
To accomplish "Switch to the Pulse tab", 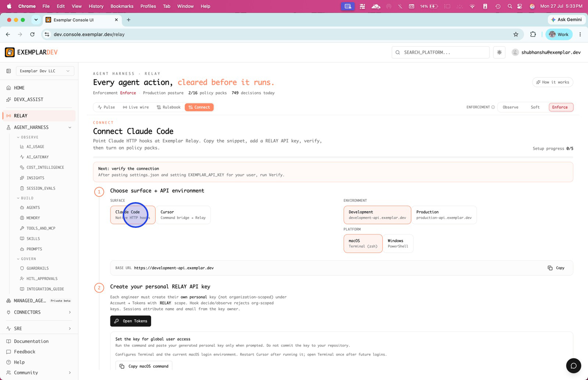I will tap(106, 107).
